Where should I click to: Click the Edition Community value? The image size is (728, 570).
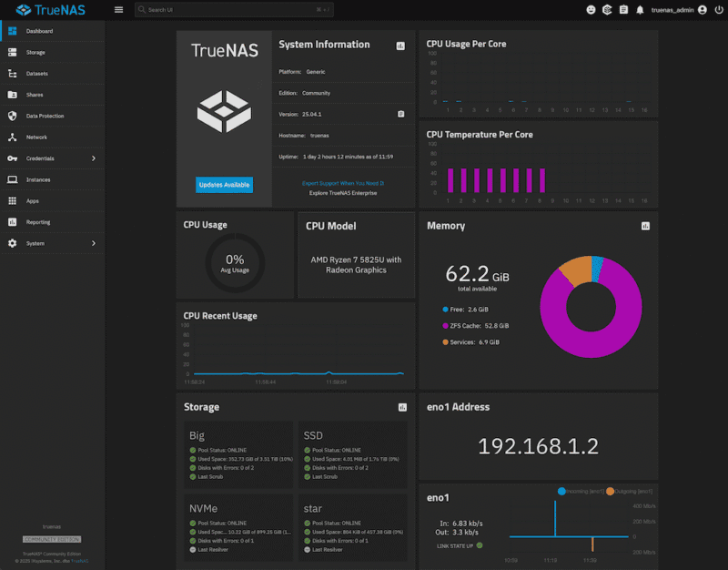click(x=316, y=93)
